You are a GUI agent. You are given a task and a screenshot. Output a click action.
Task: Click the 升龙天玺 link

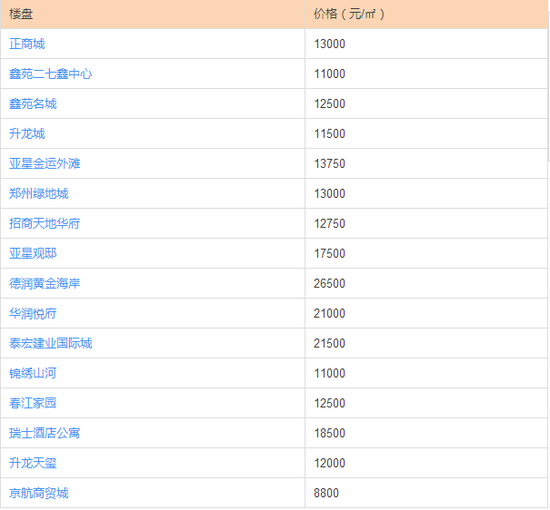pos(33,463)
